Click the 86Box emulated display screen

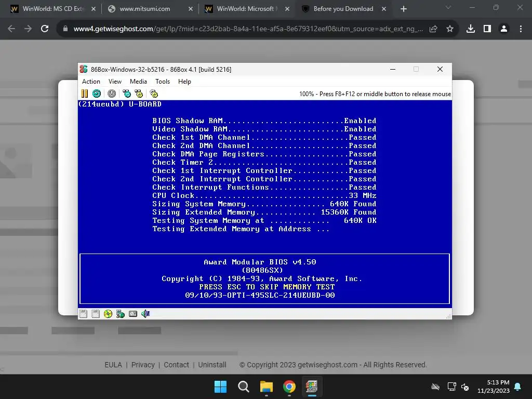[264, 204]
